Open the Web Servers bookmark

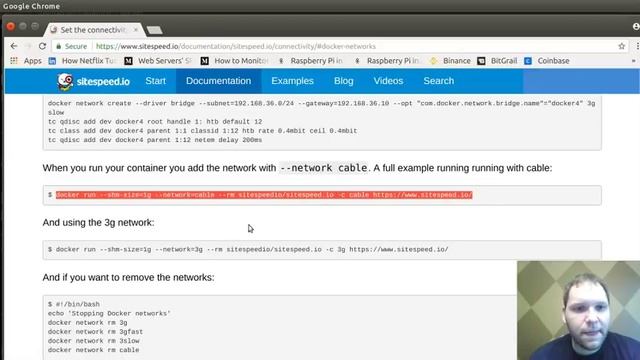click(x=158, y=61)
